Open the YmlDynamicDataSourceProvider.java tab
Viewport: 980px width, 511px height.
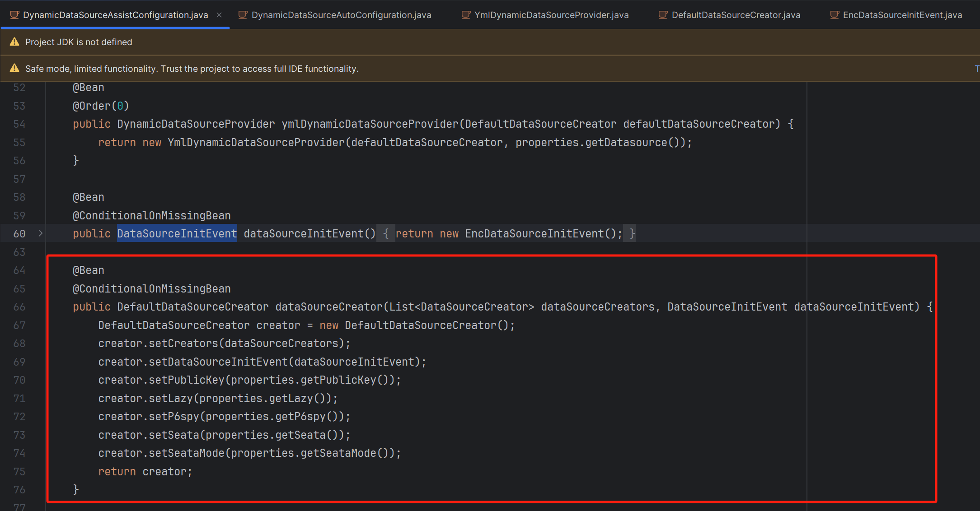[x=551, y=15]
